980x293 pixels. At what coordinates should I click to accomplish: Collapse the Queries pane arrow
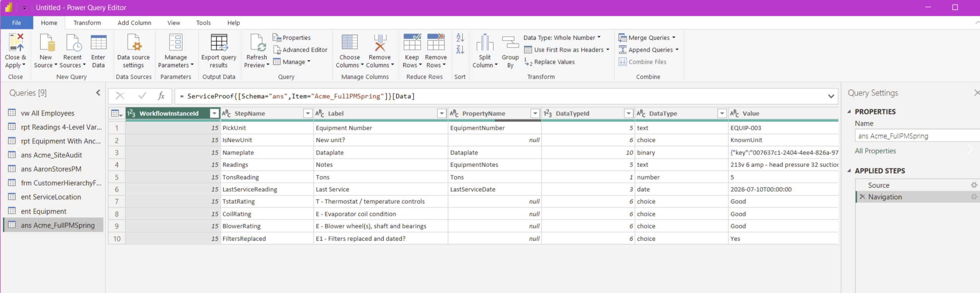coord(98,93)
